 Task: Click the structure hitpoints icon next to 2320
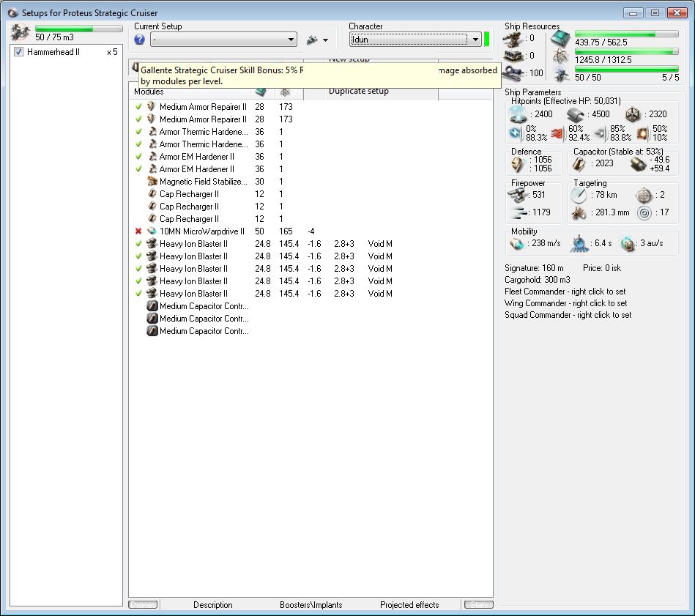[x=633, y=115]
